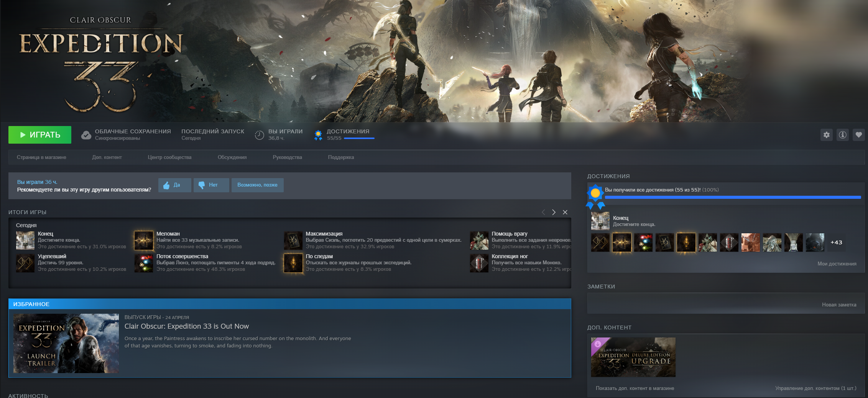Click the Сегодня date label in game summary

[x=26, y=225]
